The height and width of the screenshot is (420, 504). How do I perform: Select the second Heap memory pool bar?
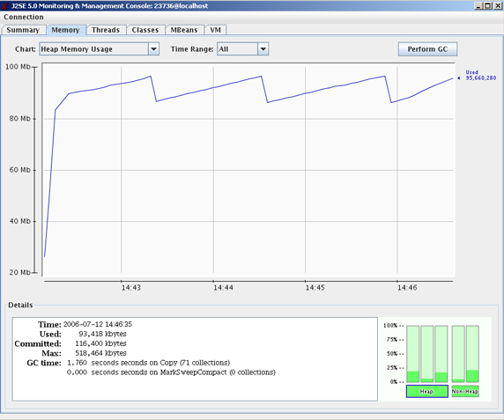click(x=427, y=354)
